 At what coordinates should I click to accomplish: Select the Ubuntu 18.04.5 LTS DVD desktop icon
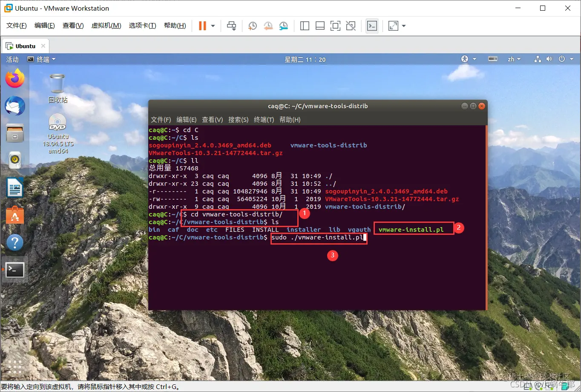pos(58,134)
